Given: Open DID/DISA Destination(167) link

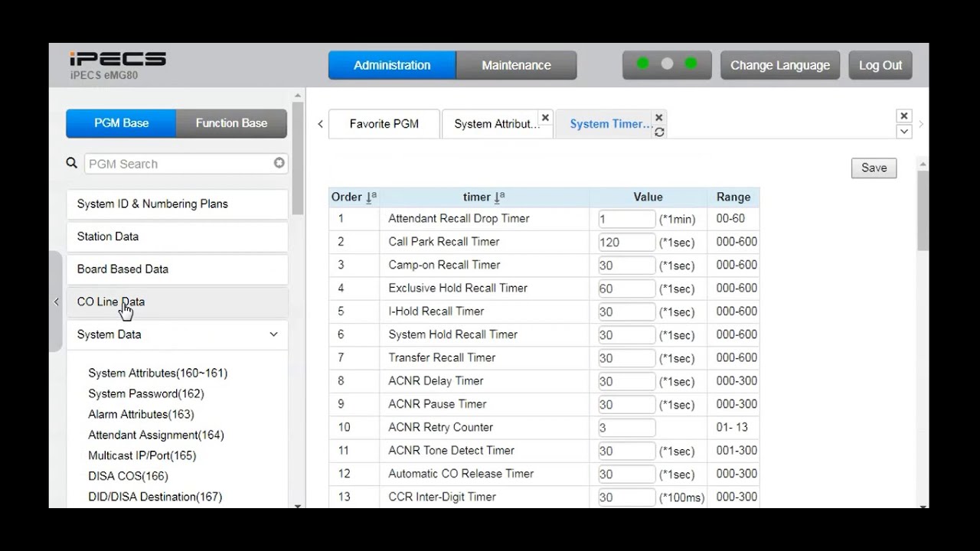Looking at the screenshot, I should (155, 497).
